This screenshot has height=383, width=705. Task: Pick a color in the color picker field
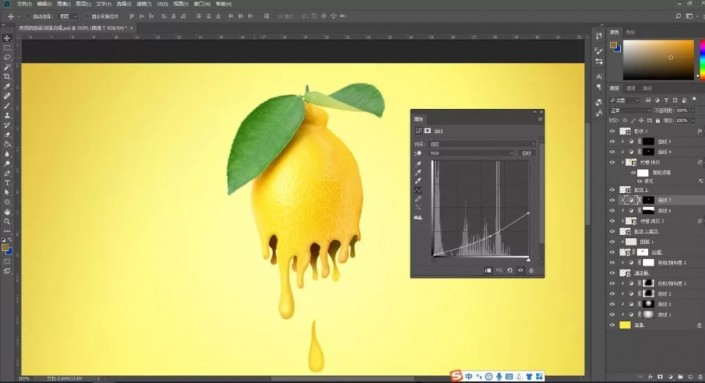tap(658, 60)
